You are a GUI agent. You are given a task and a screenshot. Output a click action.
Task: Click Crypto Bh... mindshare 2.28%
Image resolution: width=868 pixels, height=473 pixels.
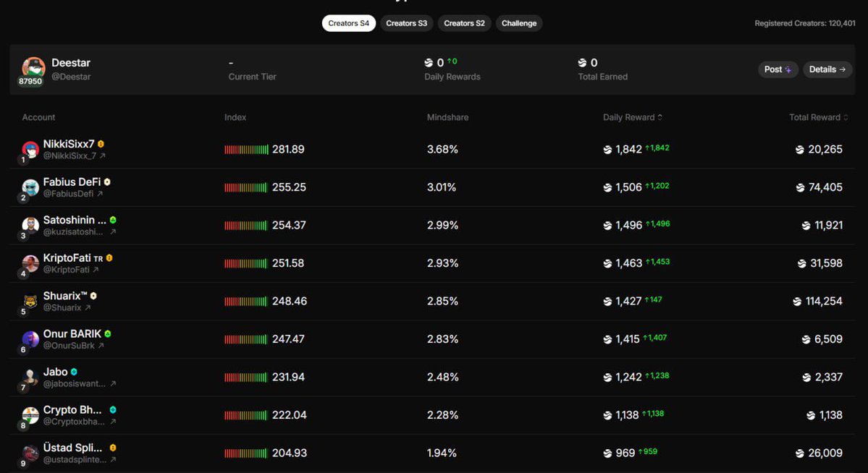click(x=442, y=415)
